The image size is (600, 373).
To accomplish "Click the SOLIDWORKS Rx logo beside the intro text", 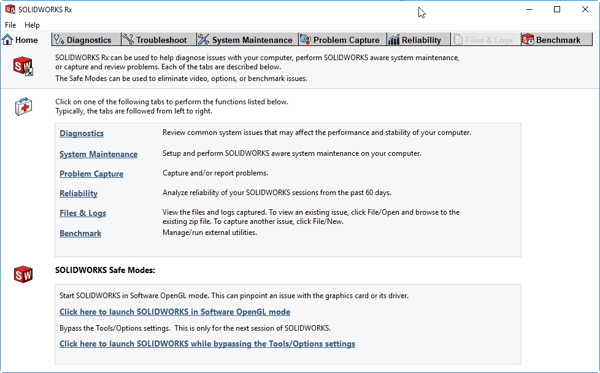I will [x=23, y=66].
